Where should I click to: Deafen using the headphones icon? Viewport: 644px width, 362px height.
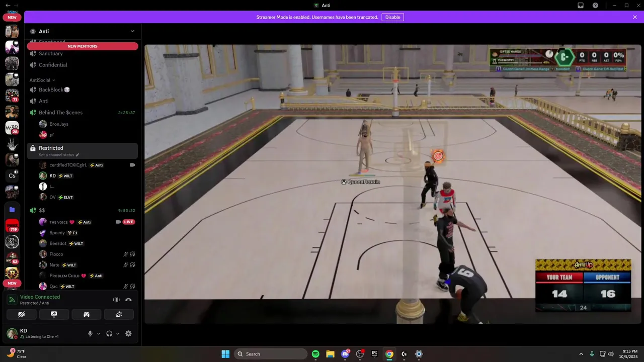coord(109,333)
